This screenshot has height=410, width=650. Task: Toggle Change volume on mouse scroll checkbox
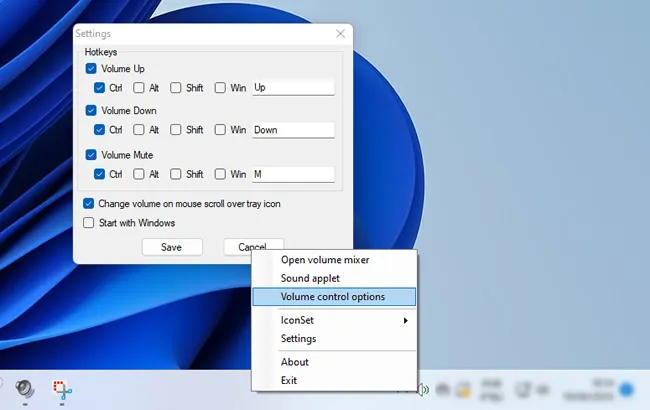pyautogui.click(x=88, y=204)
